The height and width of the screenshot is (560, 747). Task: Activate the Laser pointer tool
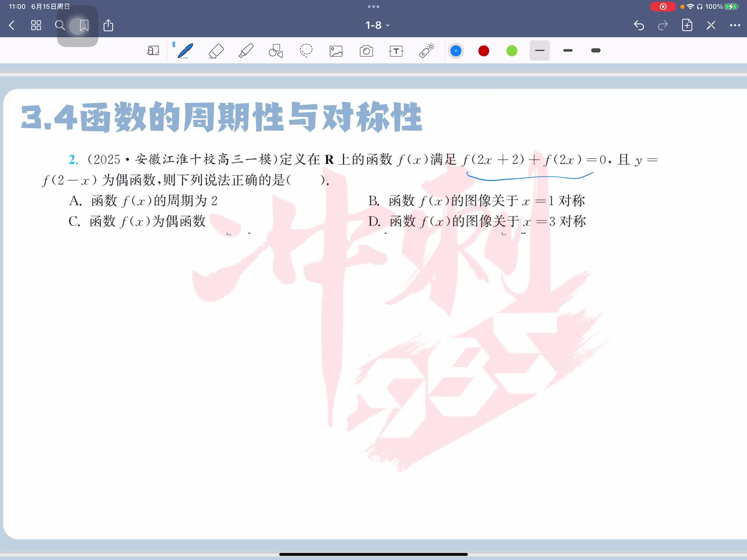point(426,51)
